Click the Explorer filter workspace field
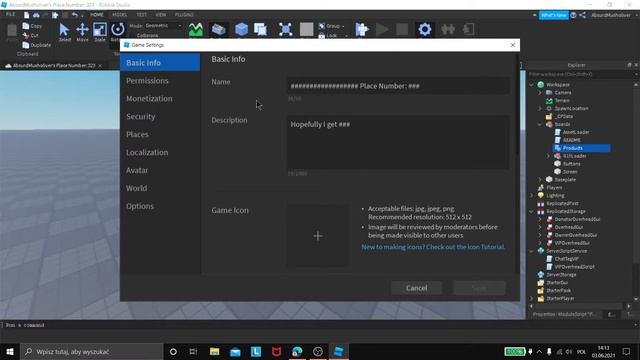 click(580, 74)
